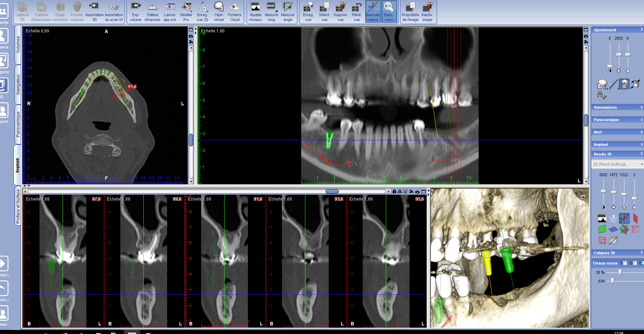This screenshot has height=334, width=644.
Task: Check the Tissus mous 'O' checkbox
Action: pyautogui.click(x=635, y=263)
